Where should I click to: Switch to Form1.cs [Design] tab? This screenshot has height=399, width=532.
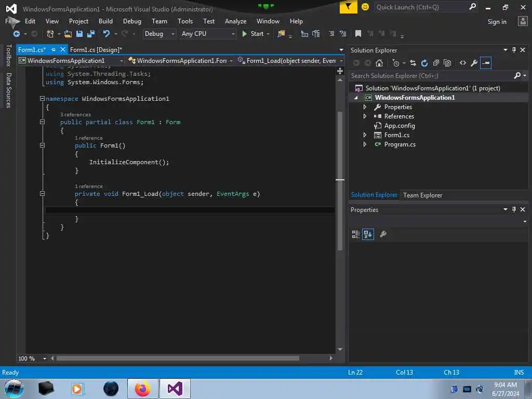(x=96, y=49)
